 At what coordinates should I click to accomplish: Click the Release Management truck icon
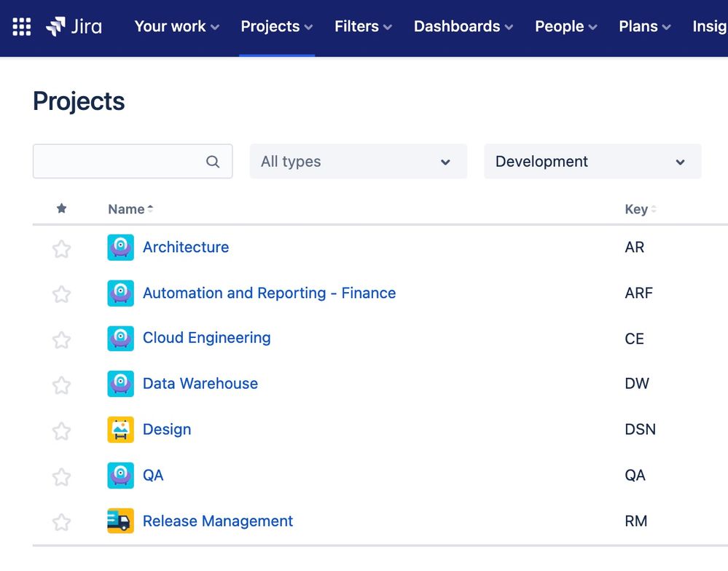point(120,521)
